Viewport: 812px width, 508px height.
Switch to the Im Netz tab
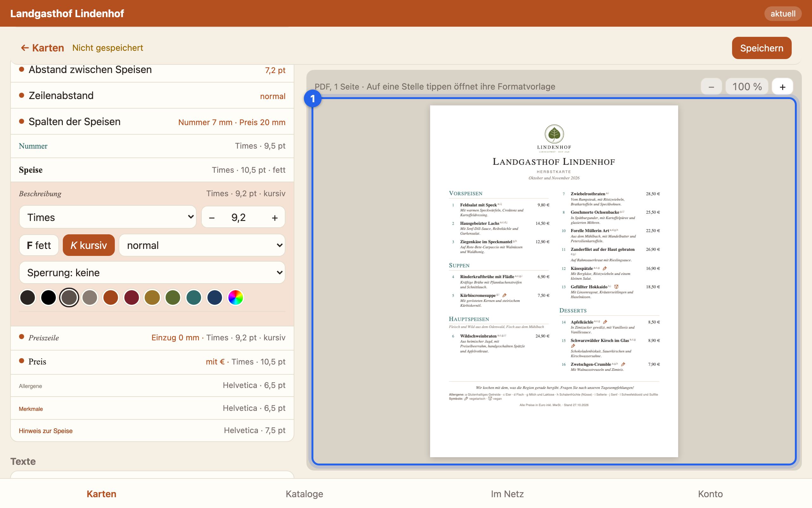507,493
